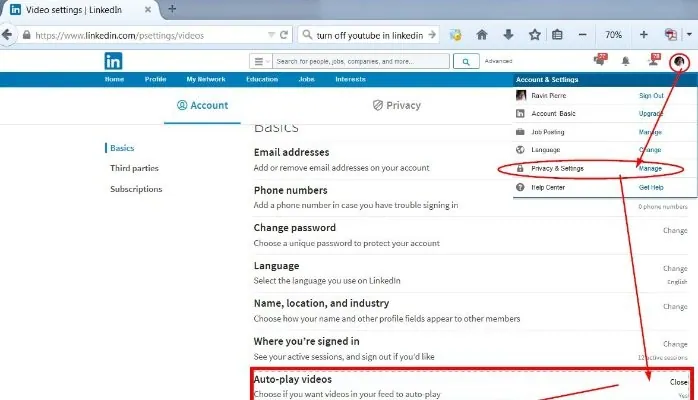Viewport: 698px width, 400px height.
Task: Open the downloads arrow icon
Action: point(508,35)
